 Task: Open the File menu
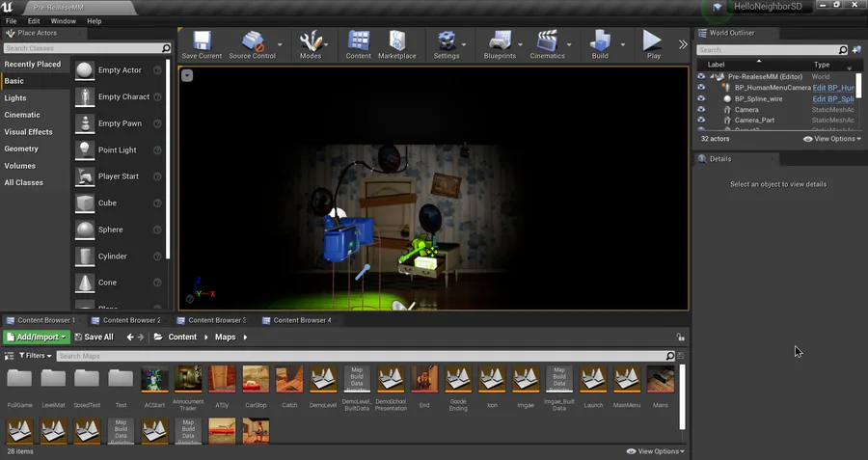point(11,21)
